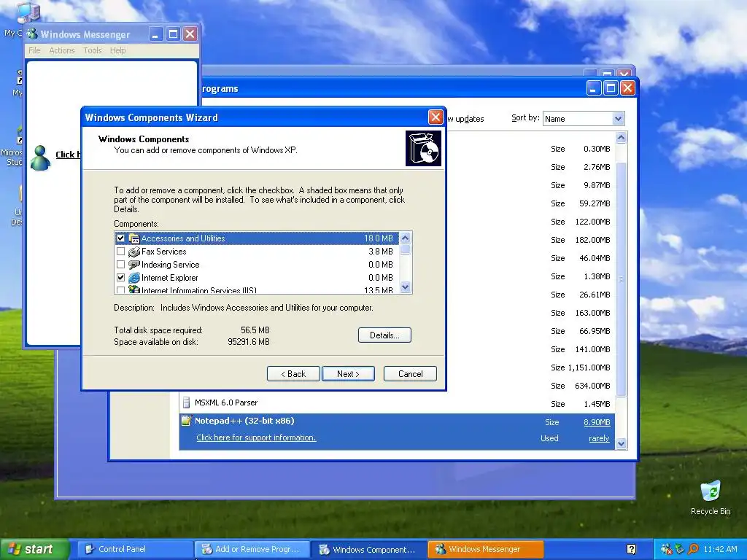Viewport: 747px width, 560px height.
Task: Switch to Add or Remove Programs taskbar button
Action: coord(252,549)
